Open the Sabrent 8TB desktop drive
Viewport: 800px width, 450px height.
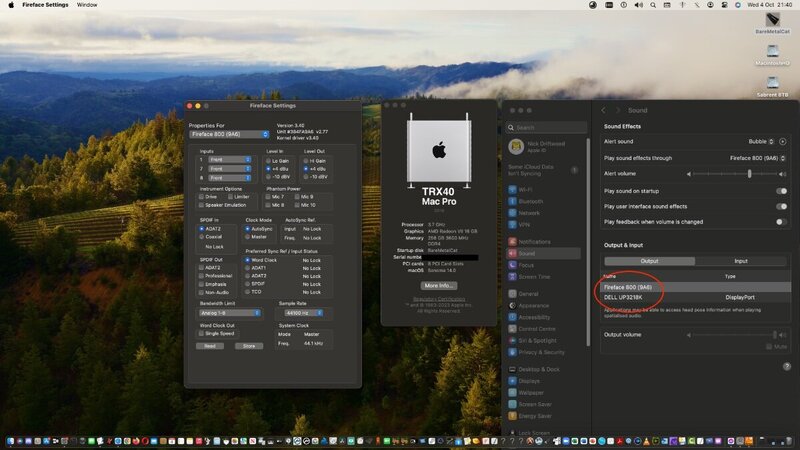(x=772, y=82)
